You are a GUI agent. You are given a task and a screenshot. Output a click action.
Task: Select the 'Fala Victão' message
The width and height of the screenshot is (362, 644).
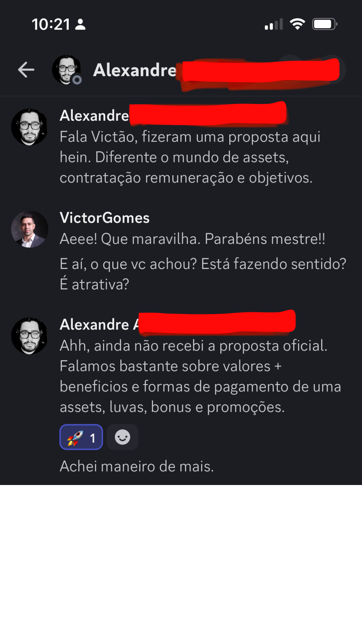coord(190,157)
